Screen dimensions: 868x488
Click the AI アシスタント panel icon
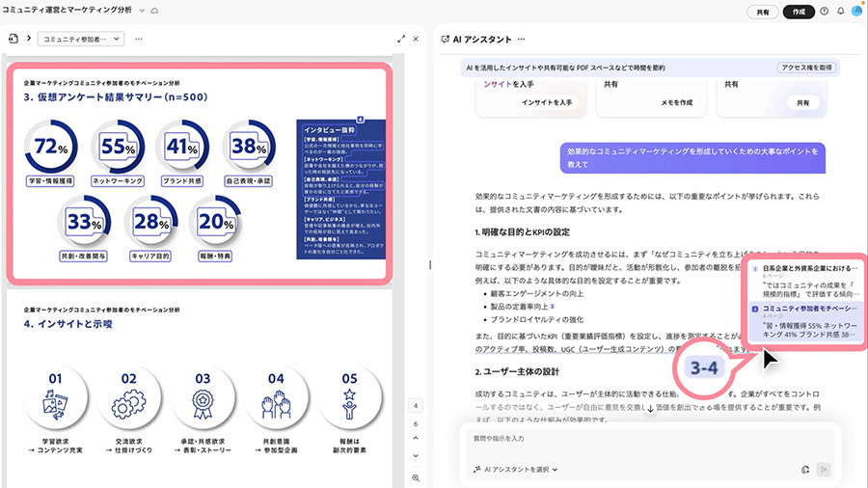[445, 40]
